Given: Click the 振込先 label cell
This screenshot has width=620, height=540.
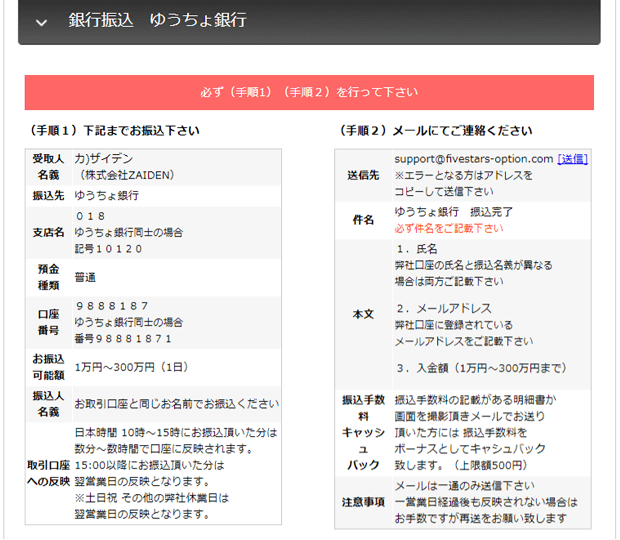Looking at the screenshot, I should tap(49, 195).
